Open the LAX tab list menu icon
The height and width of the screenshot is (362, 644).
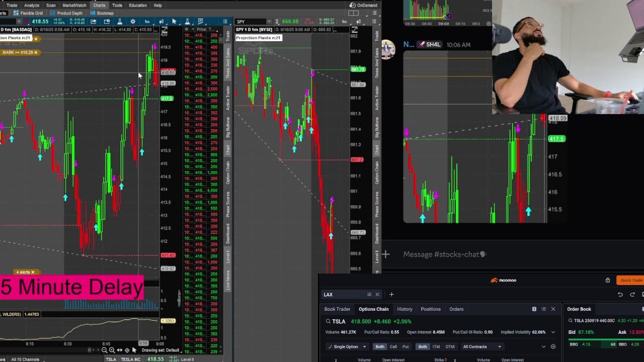pyautogui.click(x=369, y=295)
